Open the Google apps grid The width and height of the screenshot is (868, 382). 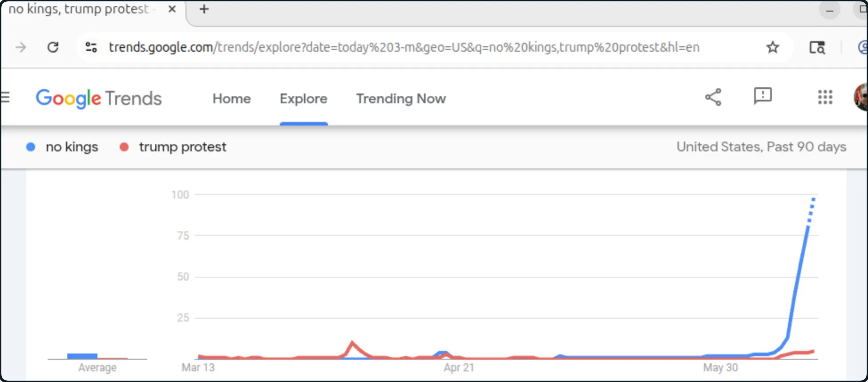(825, 97)
